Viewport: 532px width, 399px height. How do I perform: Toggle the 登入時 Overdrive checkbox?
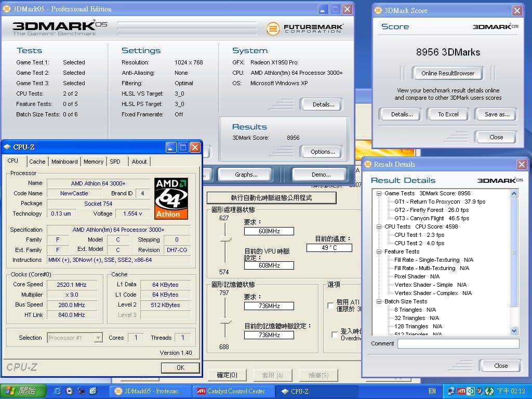pyautogui.click(x=335, y=335)
